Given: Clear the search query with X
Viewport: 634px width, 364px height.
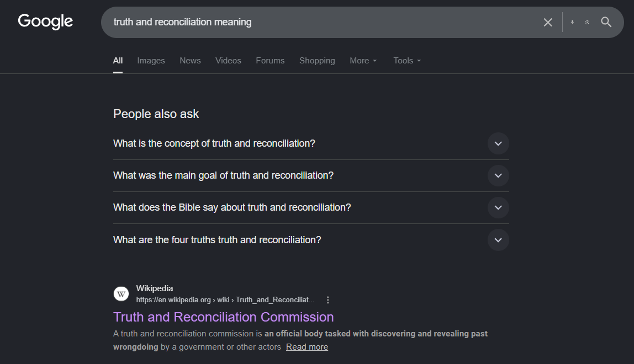Looking at the screenshot, I should (x=548, y=22).
